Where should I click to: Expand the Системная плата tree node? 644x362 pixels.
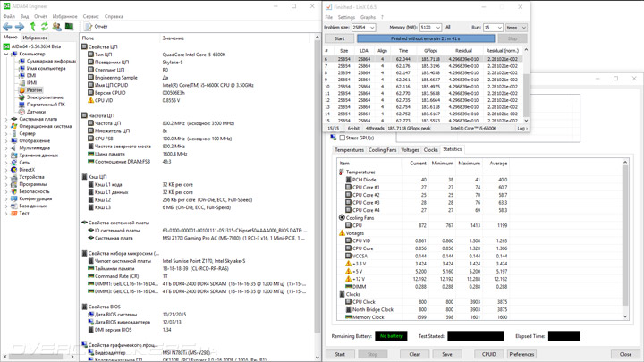pyautogui.click(x=6, y=119)
